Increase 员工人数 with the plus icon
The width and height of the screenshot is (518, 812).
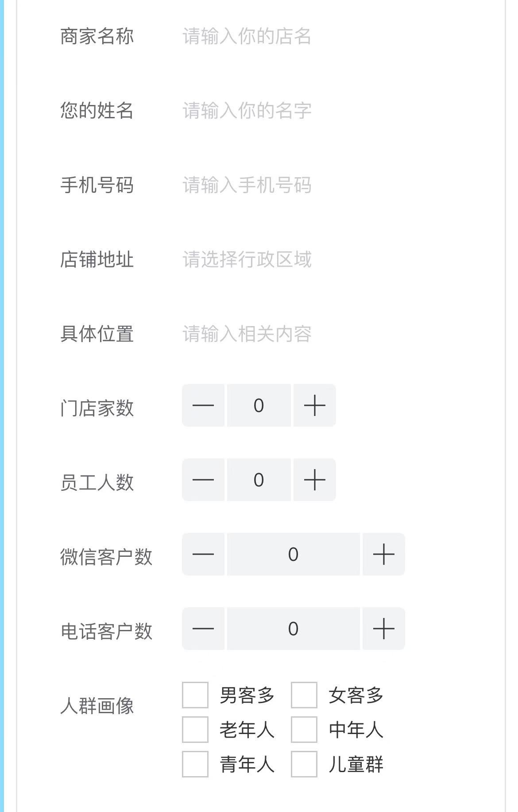pyautogui.click(x=314, y=480)
